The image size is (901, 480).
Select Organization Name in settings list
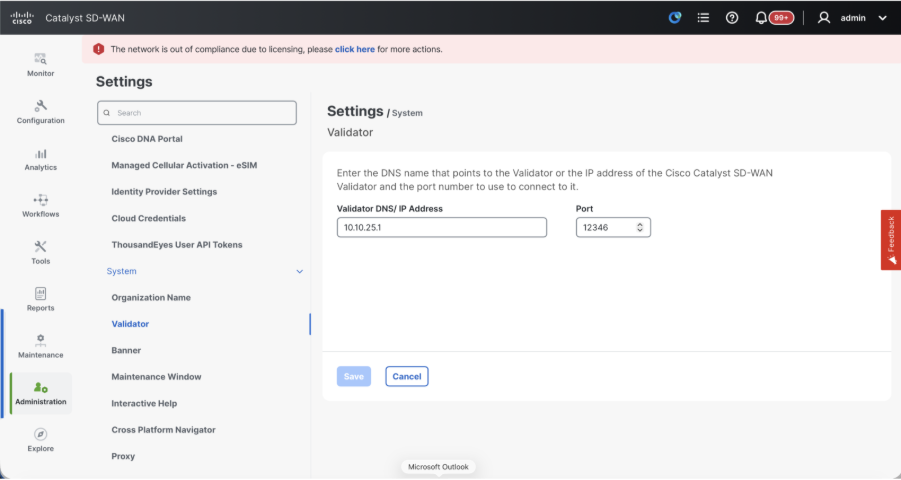pyautogui.click(x=151, y=298)
